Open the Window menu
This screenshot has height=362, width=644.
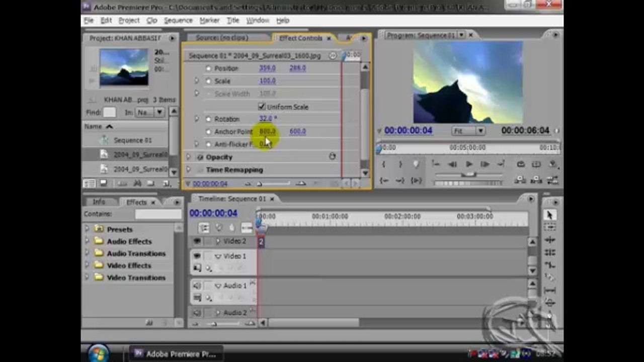click(x=258, y=21)
